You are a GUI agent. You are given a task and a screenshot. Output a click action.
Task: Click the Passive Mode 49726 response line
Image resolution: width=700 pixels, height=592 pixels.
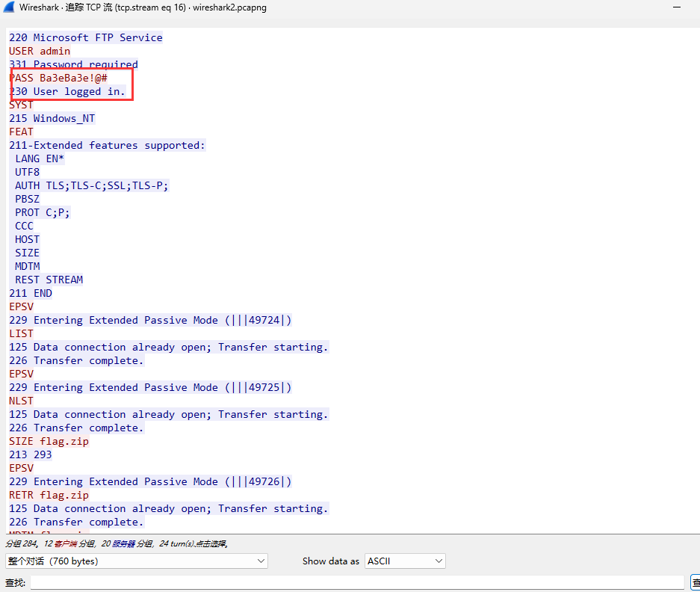click(x=150, y=481)
